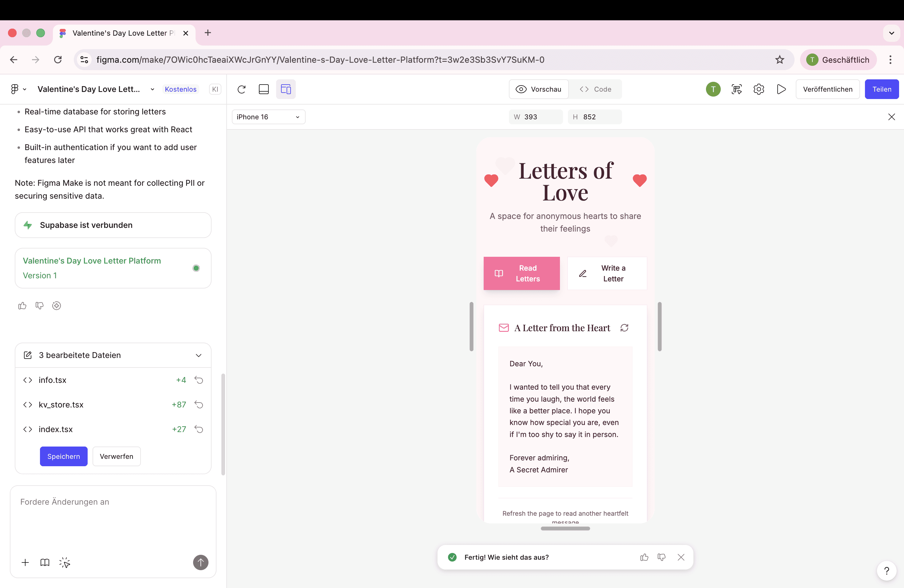Switch to the Code tab

[595, 89]
